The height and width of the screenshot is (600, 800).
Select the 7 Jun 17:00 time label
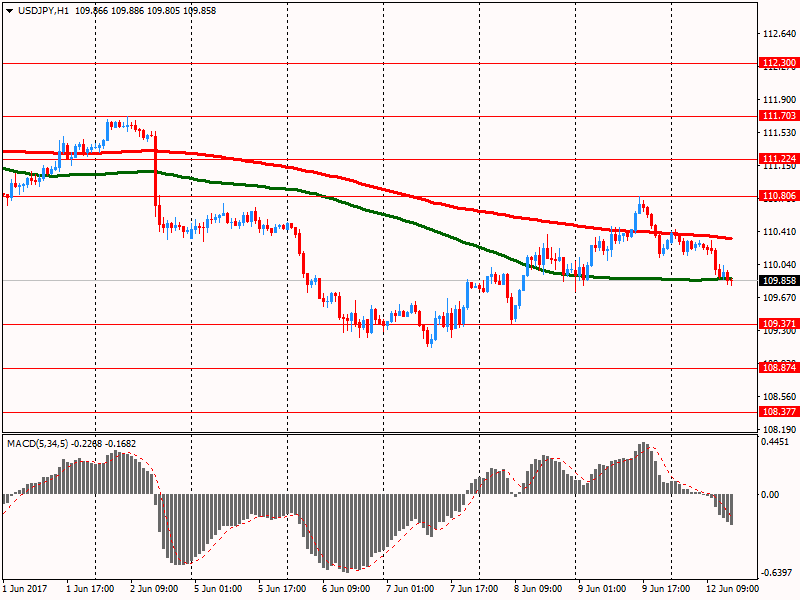point(474,589)
